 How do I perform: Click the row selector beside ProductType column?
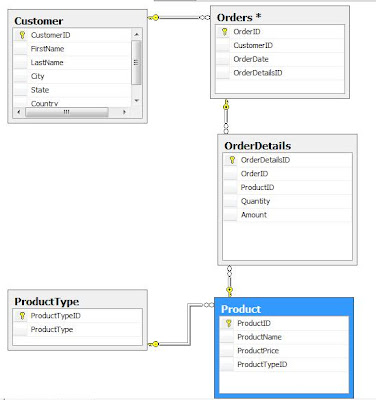point(20,329)
